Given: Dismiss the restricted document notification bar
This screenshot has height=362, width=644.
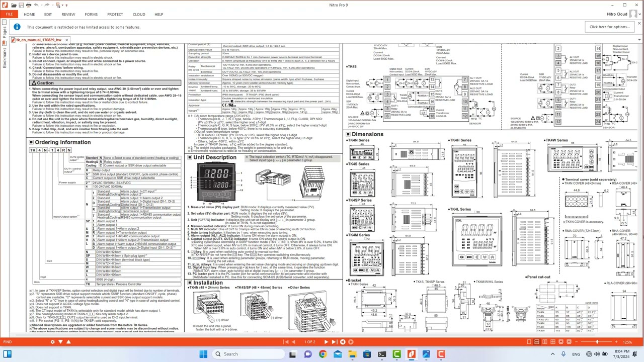Looking at the screenshot, I should coord(638,24).
